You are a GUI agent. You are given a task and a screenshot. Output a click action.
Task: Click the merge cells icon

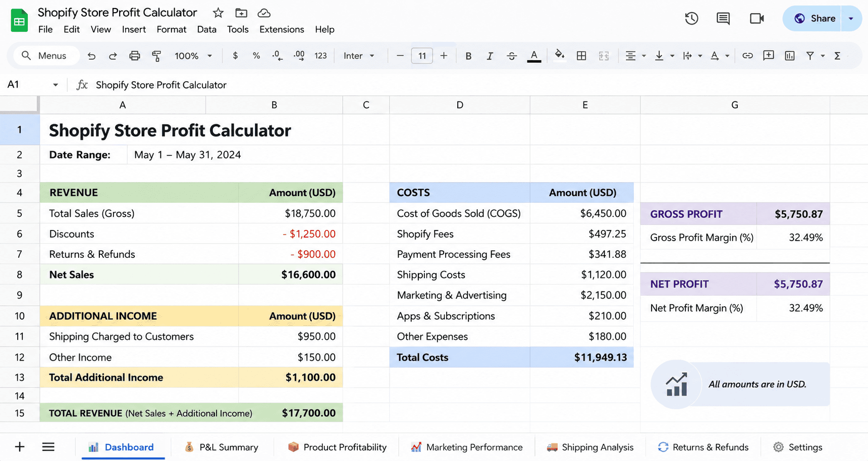(x=604, y=56)
